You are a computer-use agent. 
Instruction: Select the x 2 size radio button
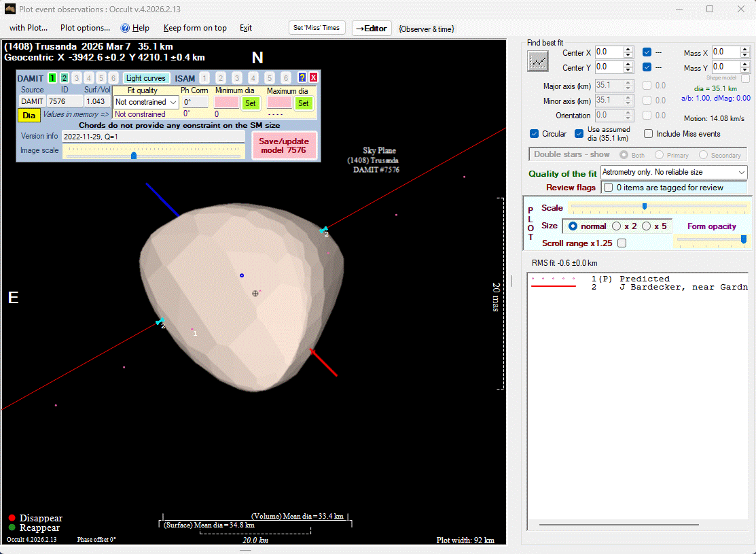[x=617, y=226]
